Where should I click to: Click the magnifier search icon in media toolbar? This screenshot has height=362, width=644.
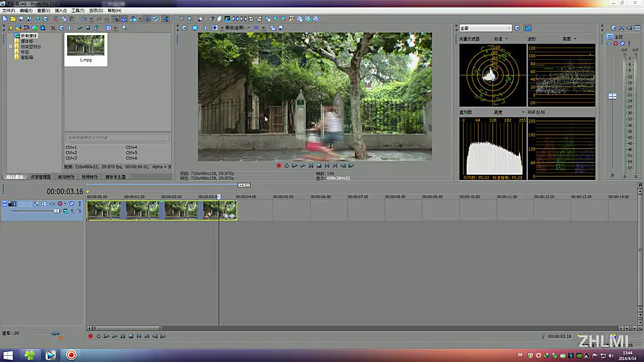(x=124, y=28)
